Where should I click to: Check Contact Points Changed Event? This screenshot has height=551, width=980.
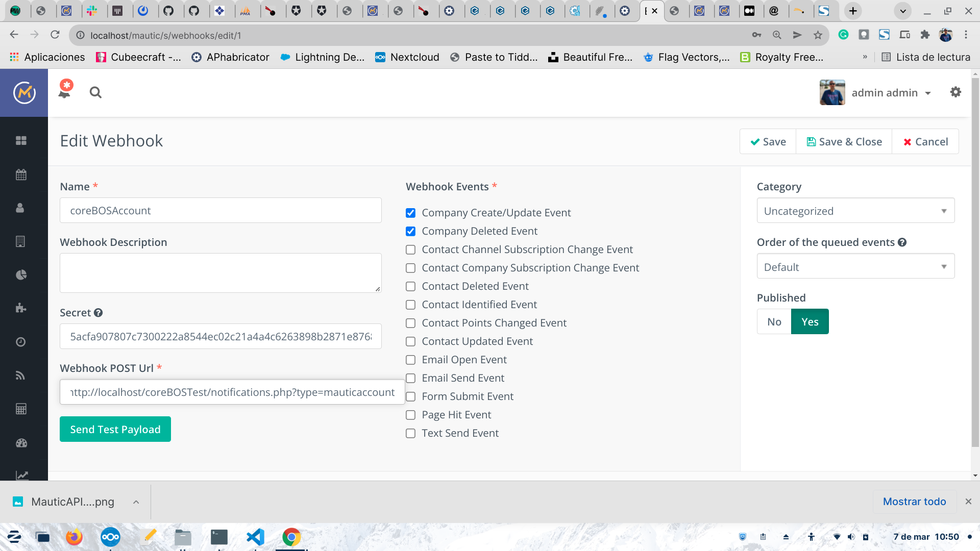click(410, 323)
